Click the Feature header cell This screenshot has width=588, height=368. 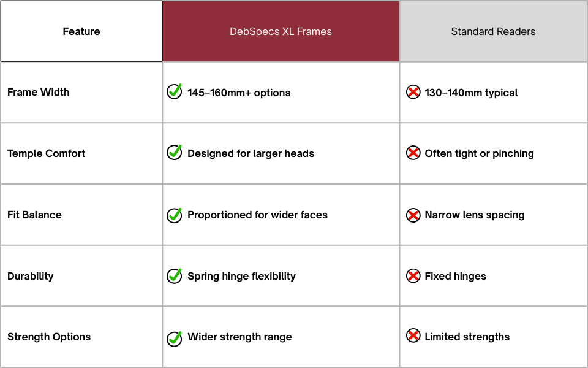[81, 31]
